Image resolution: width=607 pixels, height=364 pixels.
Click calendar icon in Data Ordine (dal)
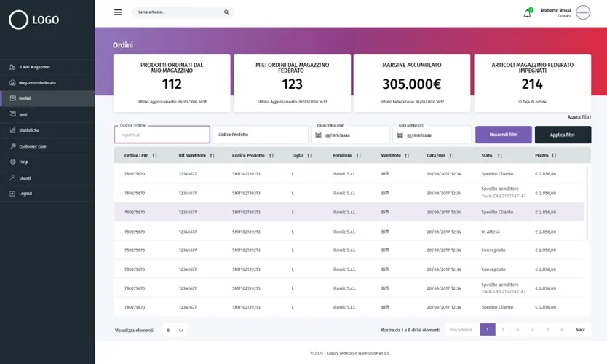click(x=318, y=135)
